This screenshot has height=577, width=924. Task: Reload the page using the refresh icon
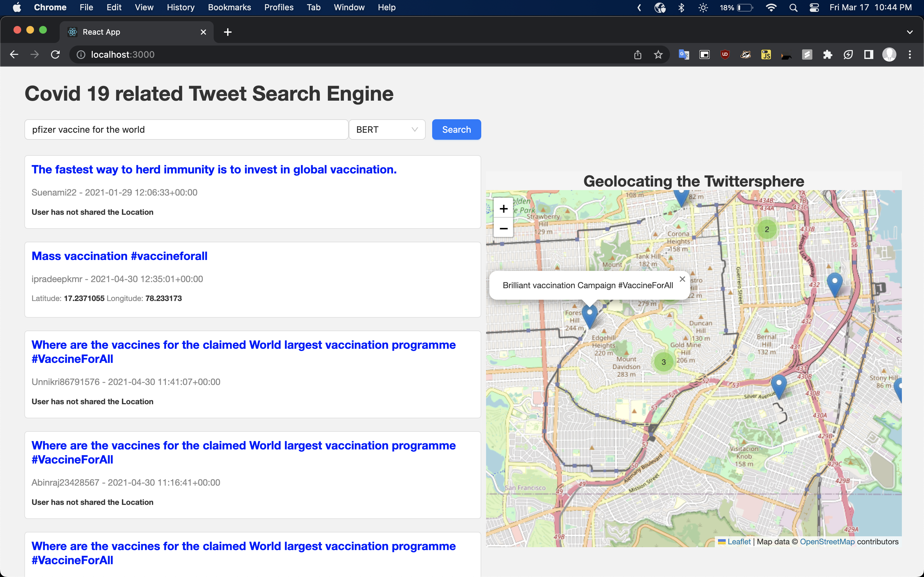(56, 54)
